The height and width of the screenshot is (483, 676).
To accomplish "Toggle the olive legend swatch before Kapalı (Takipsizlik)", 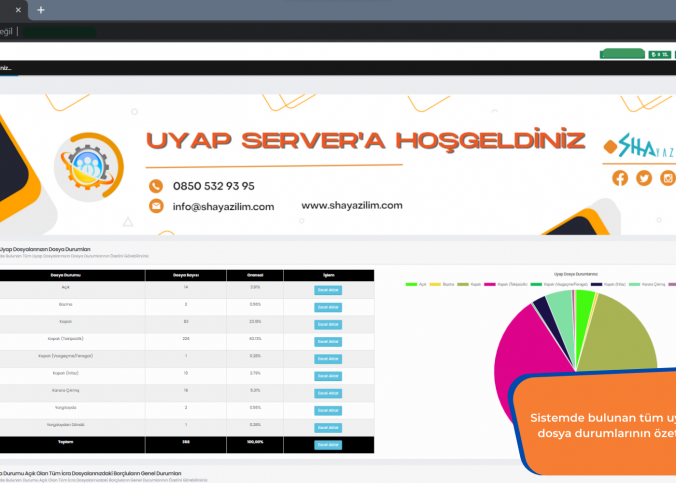I will tap(463, 284).
